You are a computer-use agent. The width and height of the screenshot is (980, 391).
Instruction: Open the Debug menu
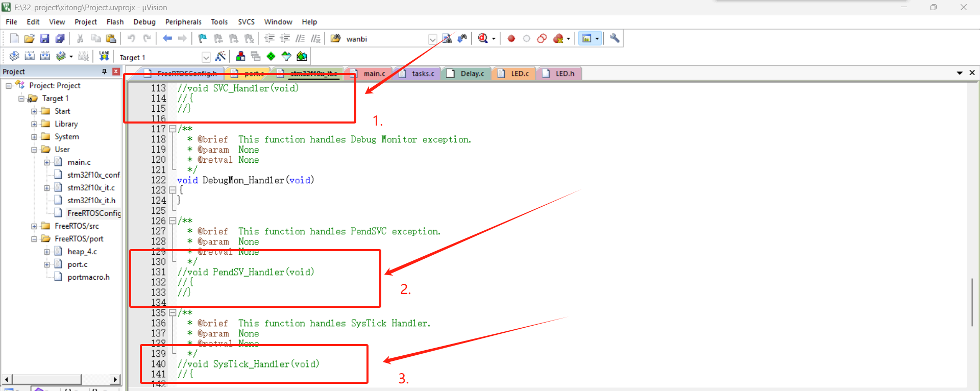coord(144,22)
